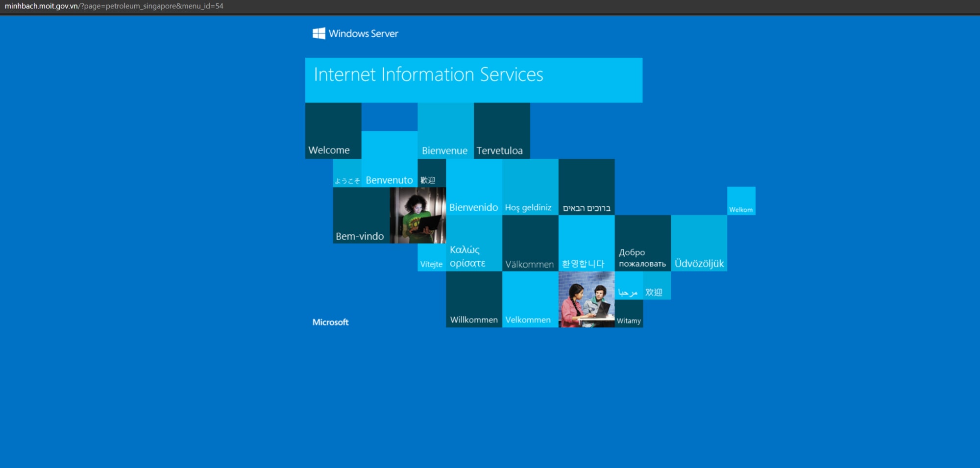Click the Korean 환영합니다 tile
Viewport: 980px width, 468px height.
(x=587, y=243)
